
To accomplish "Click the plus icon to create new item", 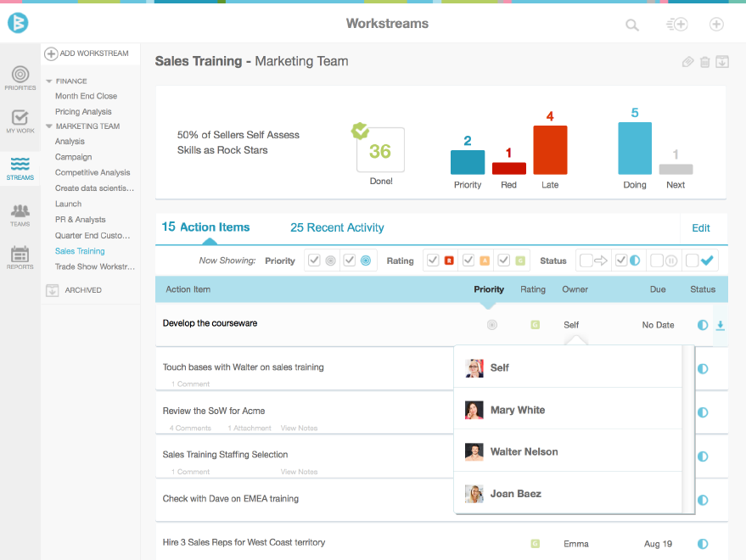I will (716, 25).
